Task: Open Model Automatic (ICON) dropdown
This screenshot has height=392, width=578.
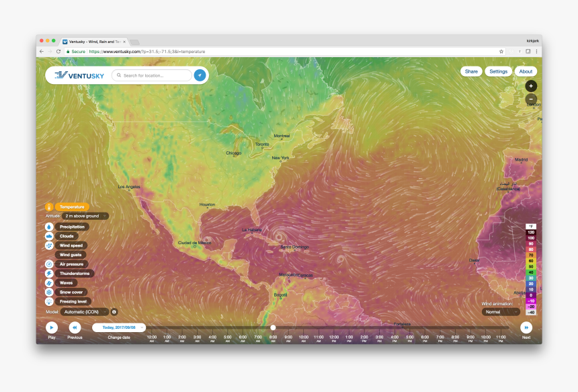Action: [85, 312]
